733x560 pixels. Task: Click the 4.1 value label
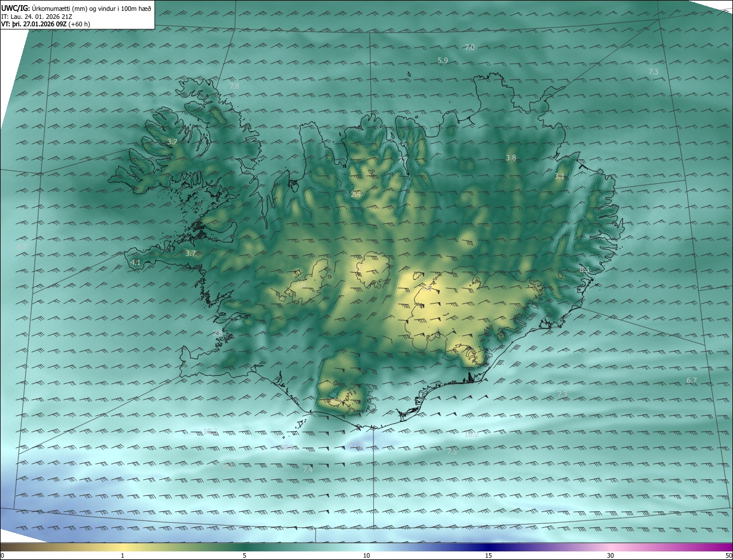[136, 263]
